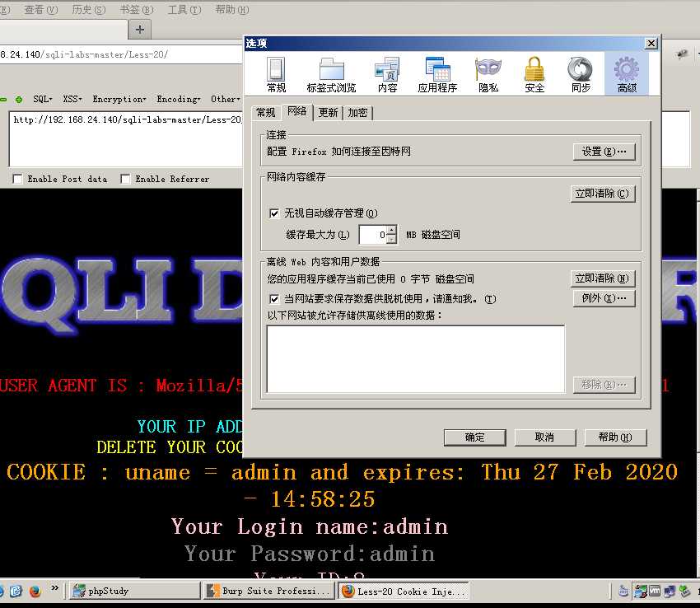Click the 设置 connection settings button

tap(604, 152)
